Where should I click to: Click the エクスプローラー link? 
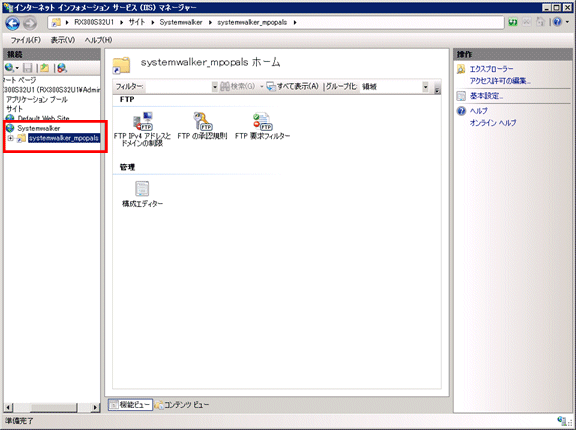point(492,69)
